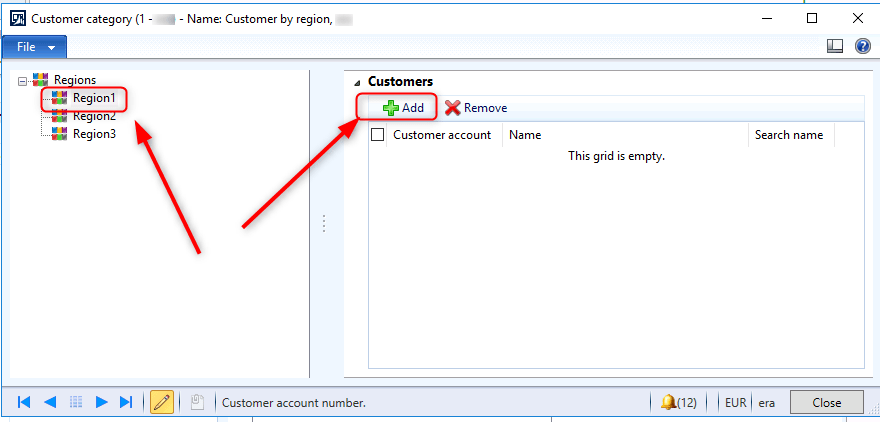Tick the select-all checkbox in grid header
880x422 pixels.
pyautogui.click(x=377, y=135)
